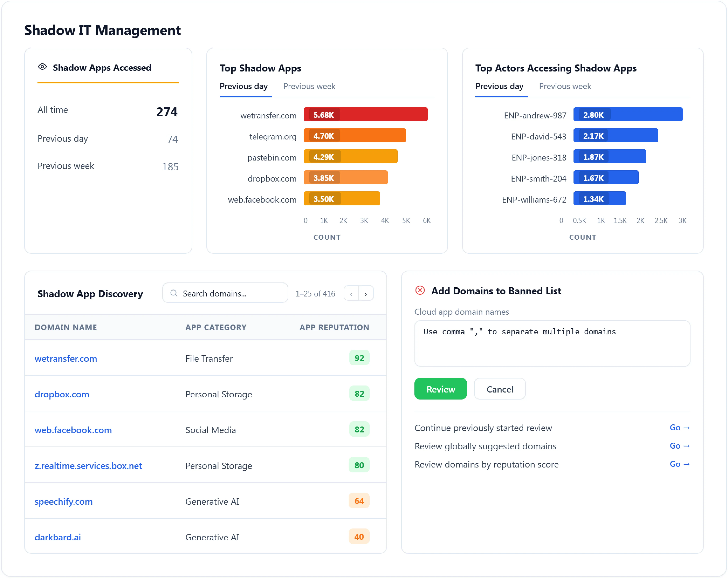Open darkbard.ai domain link
Viewport: 728px width, 580px height.
tap(58, 537)
